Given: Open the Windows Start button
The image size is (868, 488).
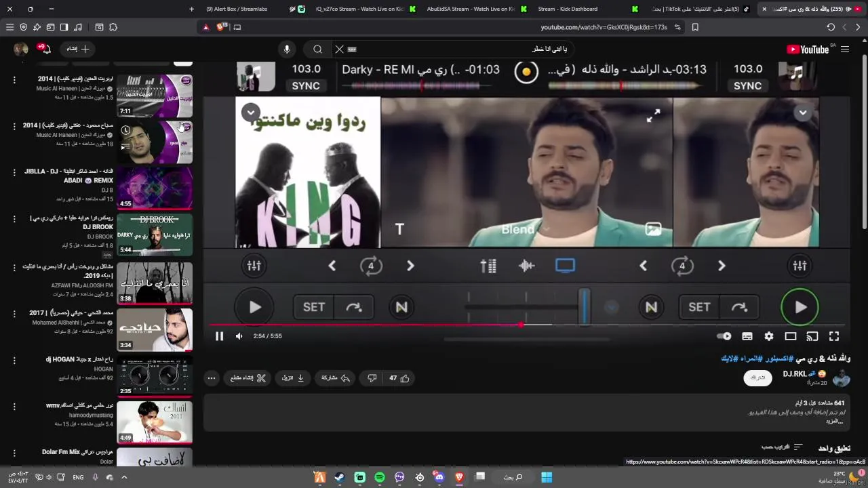Looking at the screenshot, I should (547, 477).
